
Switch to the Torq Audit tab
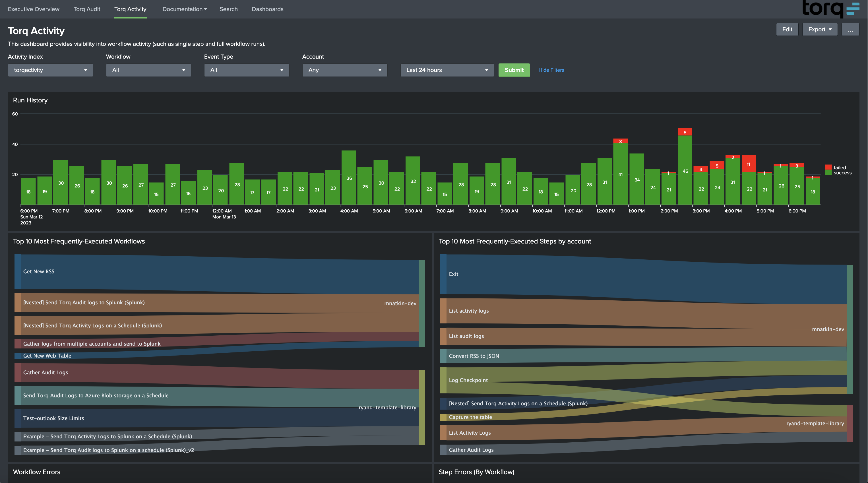[x=87, y=9]
